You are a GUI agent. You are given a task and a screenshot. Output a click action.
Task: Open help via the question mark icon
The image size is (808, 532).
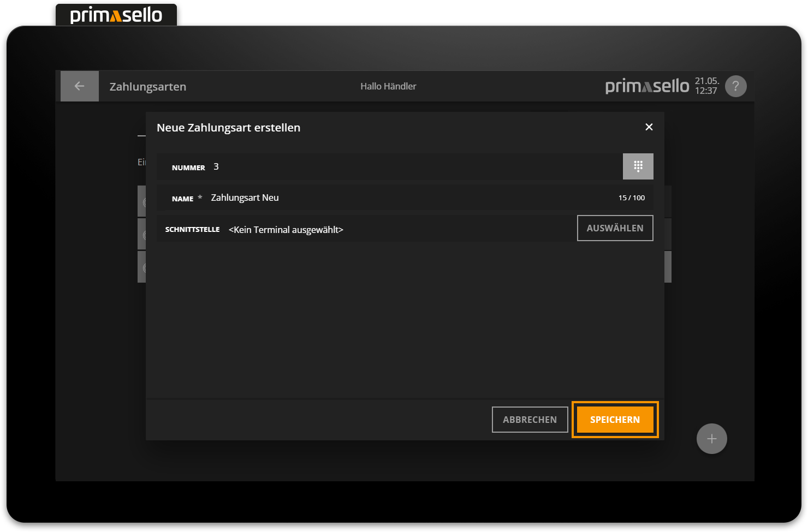(735, 86)
